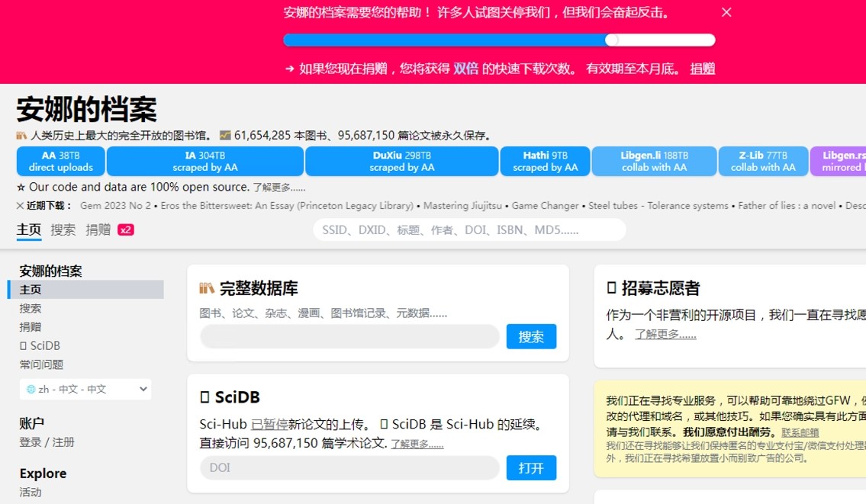Switch to the 搜索 tab in top navigation
The height and width of the screenshot is (504, 866).
63,229
